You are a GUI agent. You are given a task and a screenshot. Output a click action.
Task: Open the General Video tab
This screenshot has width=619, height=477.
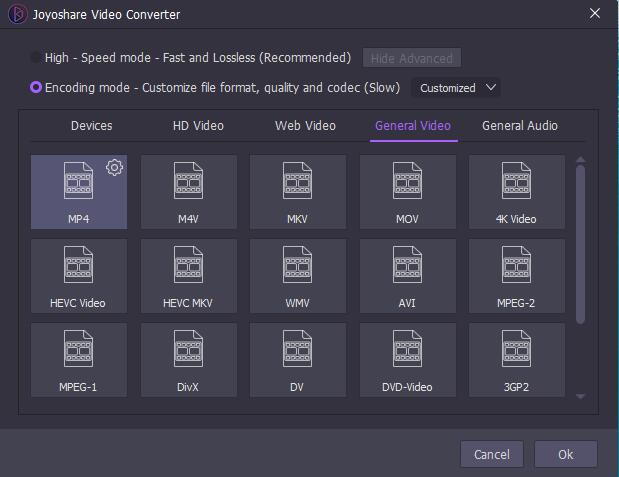tap(413, 126)
